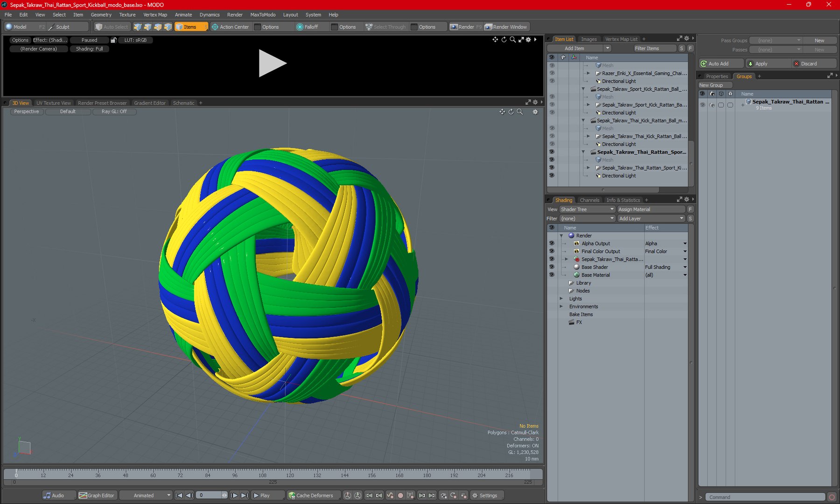The image size is (840, 504).
Task: Click the 3D viewport settings gear
Action: coord(535,112)
